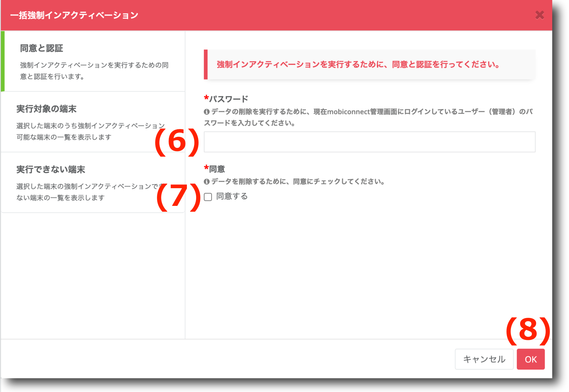Click the パスワード input field
569x392 pixels.
[370, 142]
